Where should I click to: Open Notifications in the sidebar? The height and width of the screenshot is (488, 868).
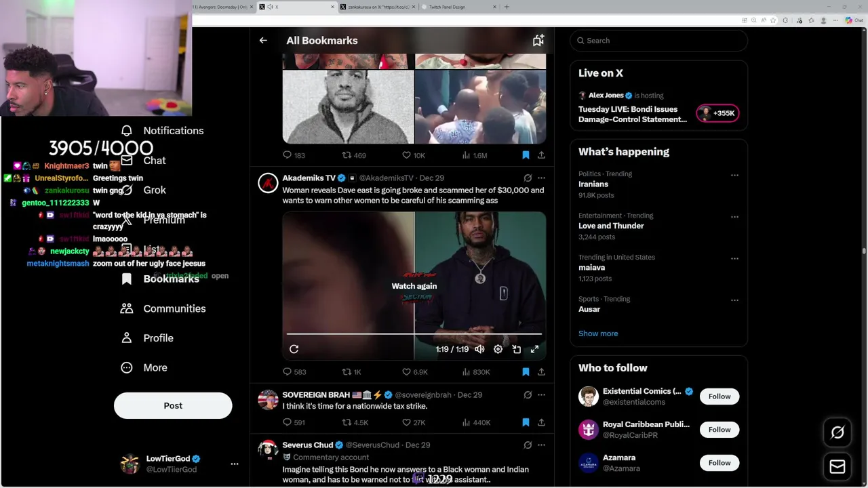[162, 131]
